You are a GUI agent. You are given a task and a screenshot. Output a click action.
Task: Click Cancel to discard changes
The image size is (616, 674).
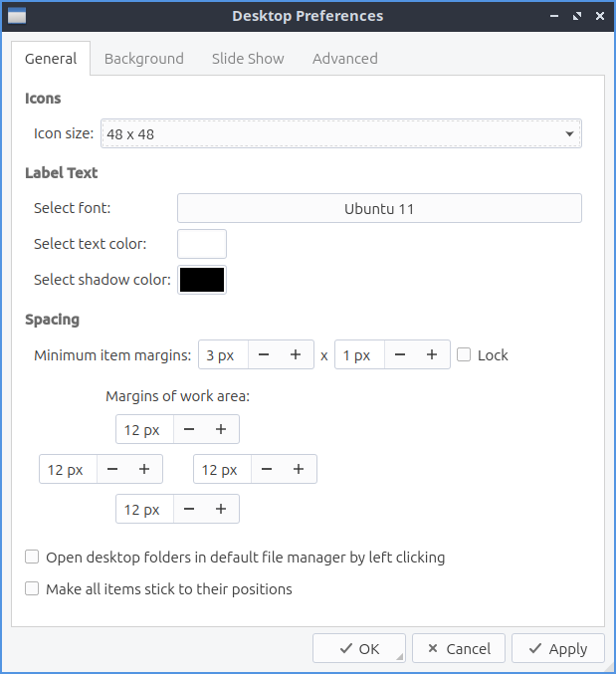[458, 649]
